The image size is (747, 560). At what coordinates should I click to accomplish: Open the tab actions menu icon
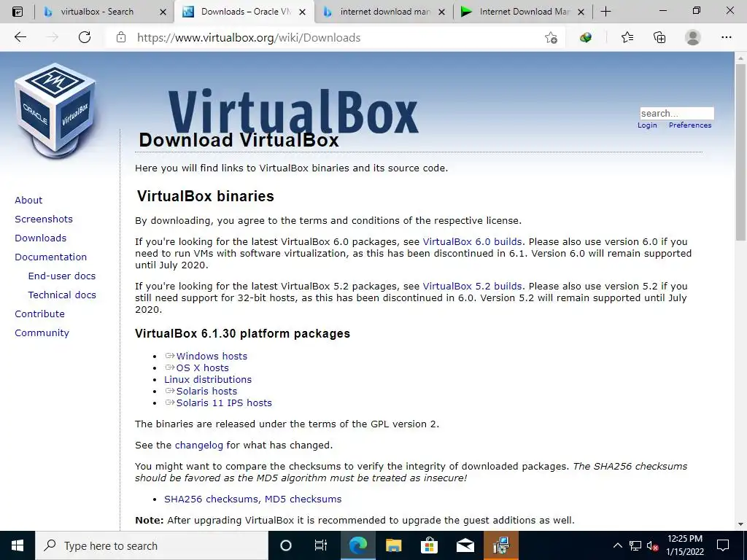[18, 12]
